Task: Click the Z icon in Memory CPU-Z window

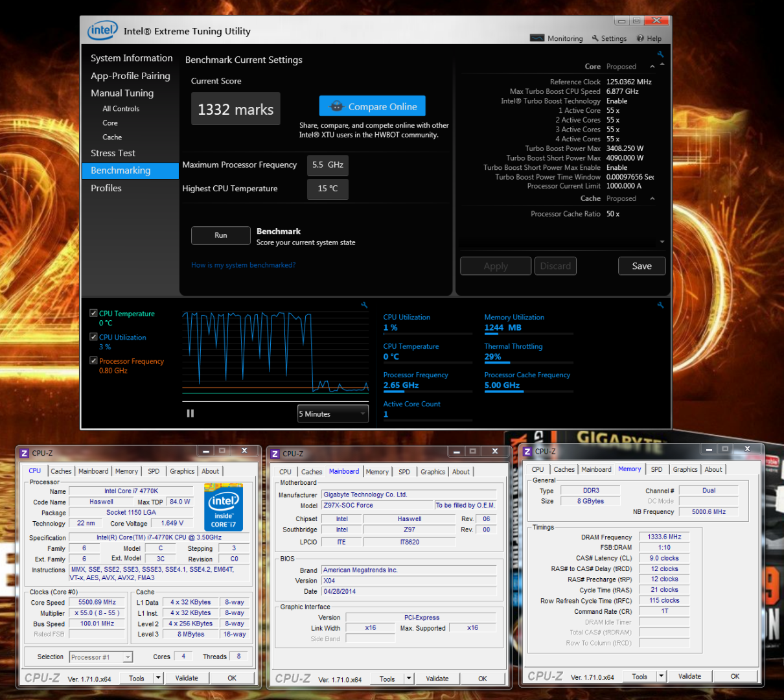Action: coord(527,451)
